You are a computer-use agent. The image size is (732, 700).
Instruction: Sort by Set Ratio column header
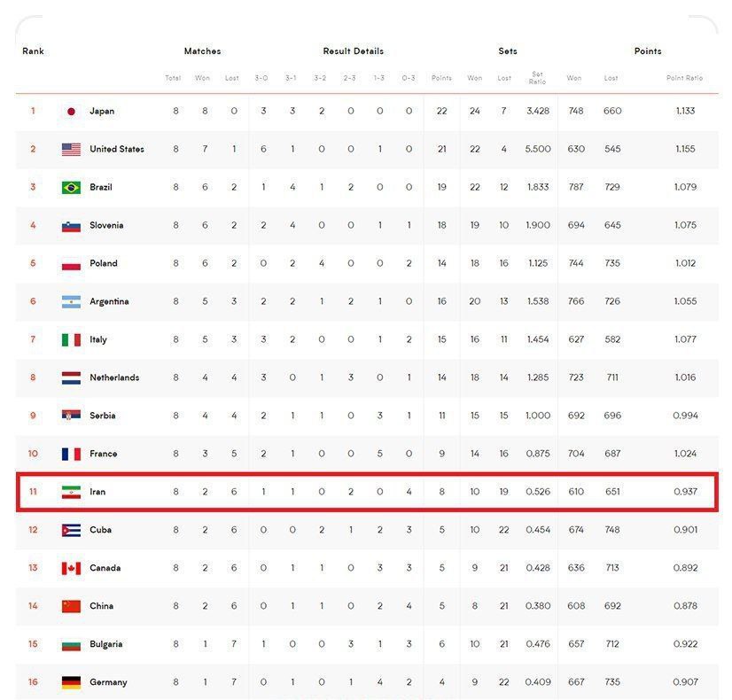click(x=537, y=78)
